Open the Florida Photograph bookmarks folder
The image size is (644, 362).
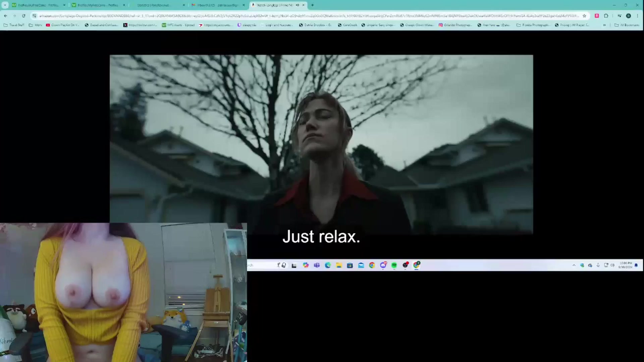pos(533,25)
